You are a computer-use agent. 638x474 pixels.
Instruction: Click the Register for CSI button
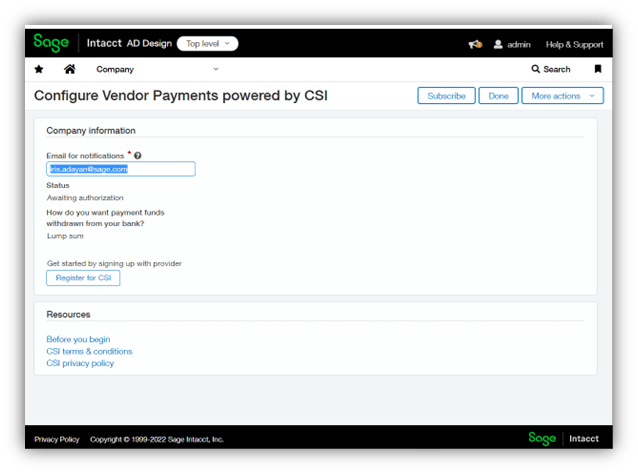pyautogui.click(x=83, y=277)
